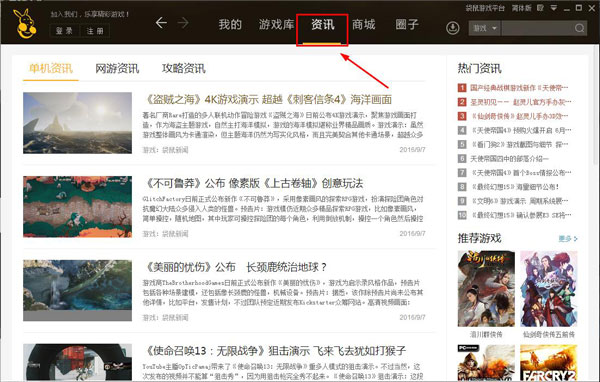Click the 登录 login button
The height and width of the screenshot is (382, 600).
64,31
